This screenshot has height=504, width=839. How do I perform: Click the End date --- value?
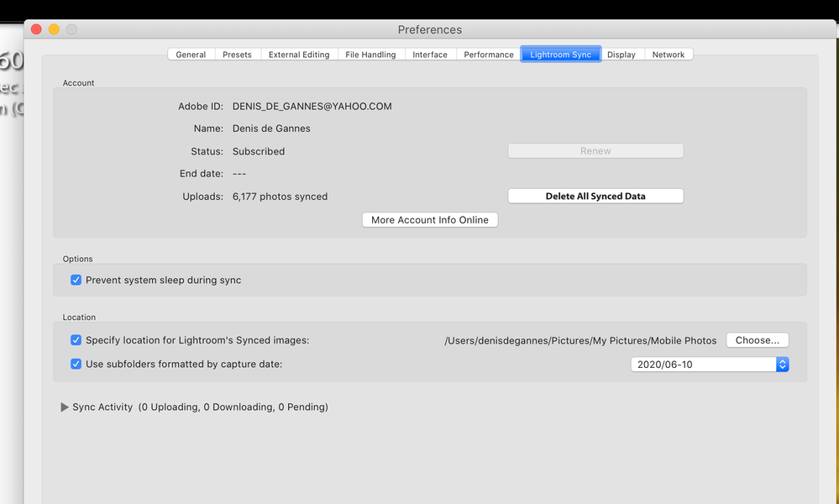pyautogui.click(x=239, y=174)
